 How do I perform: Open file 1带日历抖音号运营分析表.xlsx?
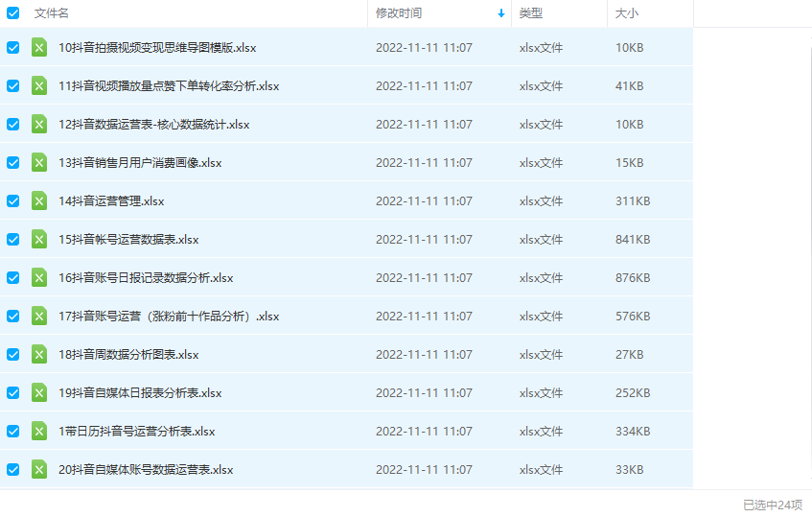point(137,431)
